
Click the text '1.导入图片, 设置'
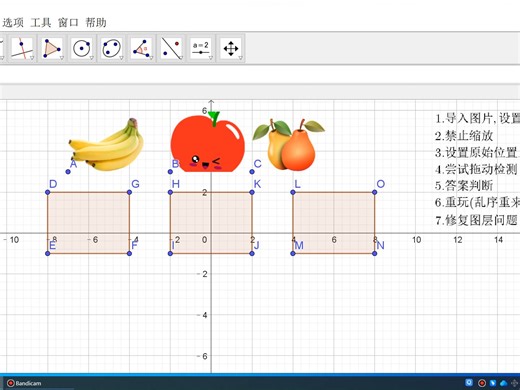click(x=477, y=118)
